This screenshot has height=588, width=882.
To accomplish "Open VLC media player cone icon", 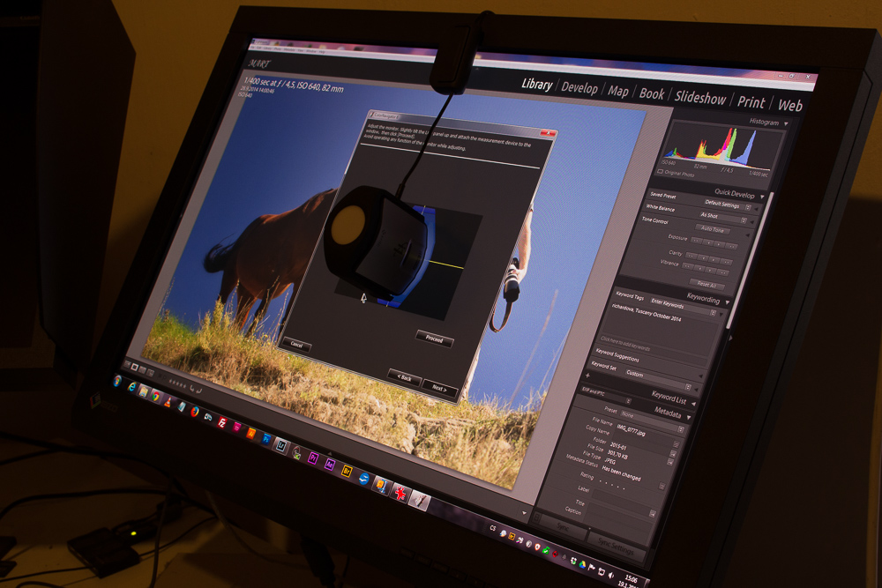I will (168, 402).
